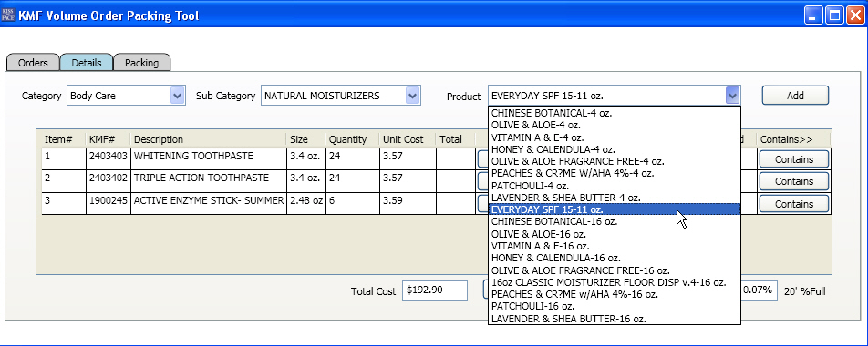Image resolution: width=868 pixels, height=346 pixels.
Task: Choose PEACHES & CR?ME w/AHA 4%-16 oz.
Action: (614, 295)
